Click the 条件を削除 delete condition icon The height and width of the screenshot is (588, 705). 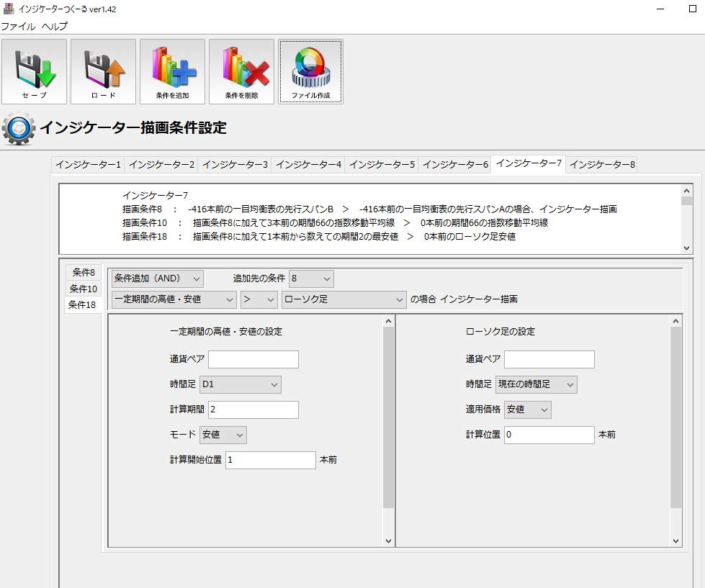241,71
